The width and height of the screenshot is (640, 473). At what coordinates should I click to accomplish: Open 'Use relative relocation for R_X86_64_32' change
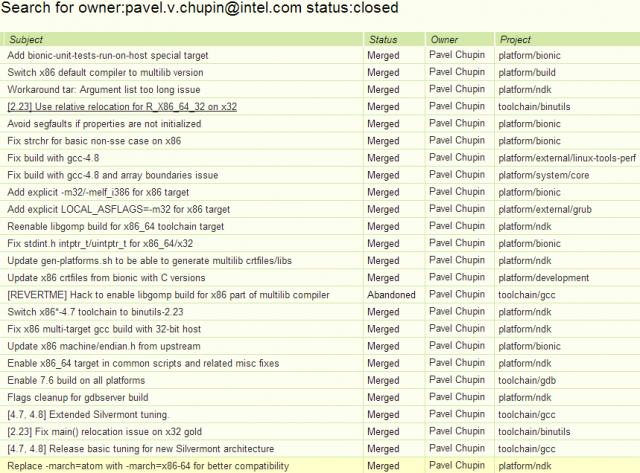122,107
